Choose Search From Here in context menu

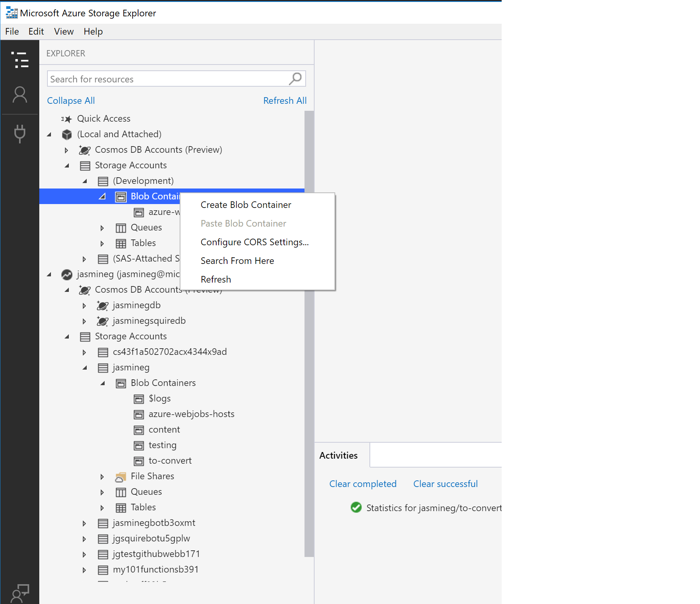[257, 261]
